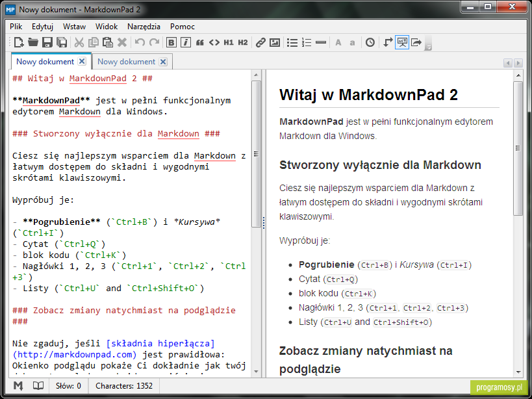Close the active Nowy dokument tab
Screen dimensions: 532x399
[x=82, y=62]
